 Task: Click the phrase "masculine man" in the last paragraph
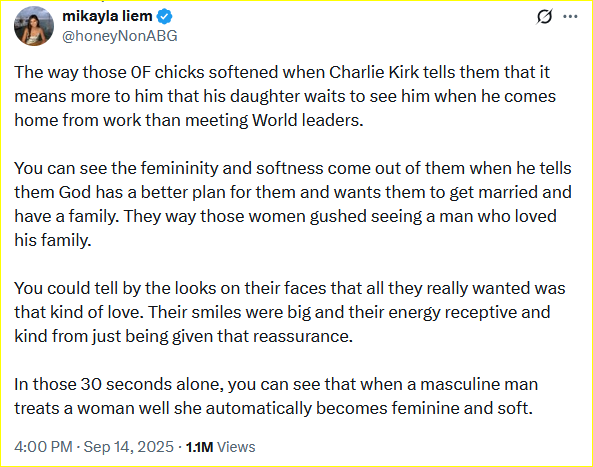pyautogui.click(x=479, y=384)
